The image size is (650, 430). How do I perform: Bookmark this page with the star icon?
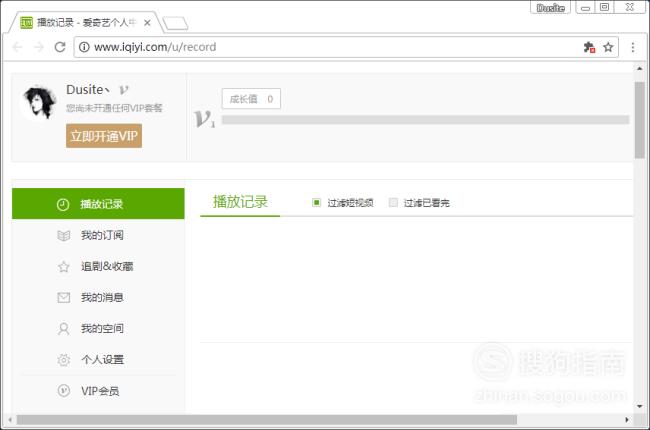[x=608, y=47]
